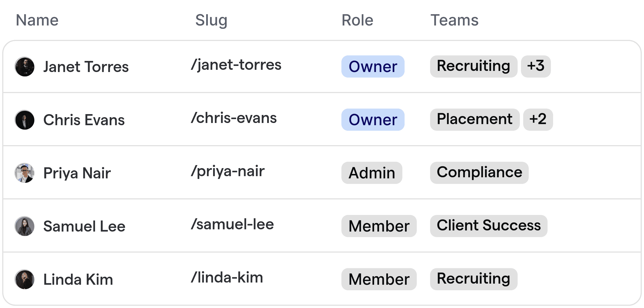The height and width of the screenshot is (308, 644).
Task: Select the Placement team tag for Chris Evans
Action: click(475, 119)
